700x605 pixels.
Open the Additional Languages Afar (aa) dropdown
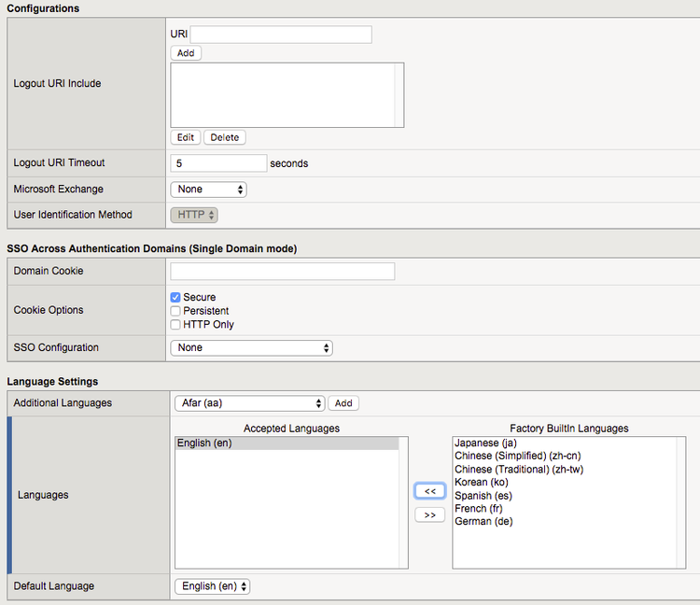pyautogui.click(x=249, y=403)
